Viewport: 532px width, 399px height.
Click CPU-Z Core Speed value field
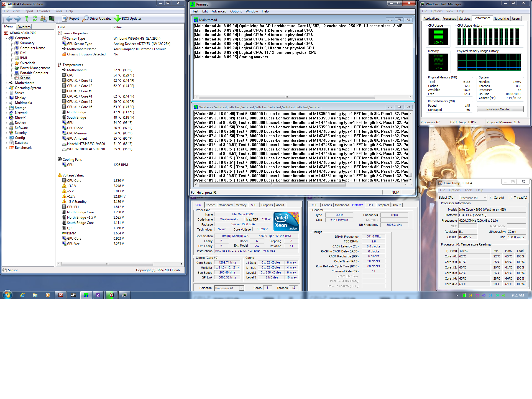[x=227, y=263]
